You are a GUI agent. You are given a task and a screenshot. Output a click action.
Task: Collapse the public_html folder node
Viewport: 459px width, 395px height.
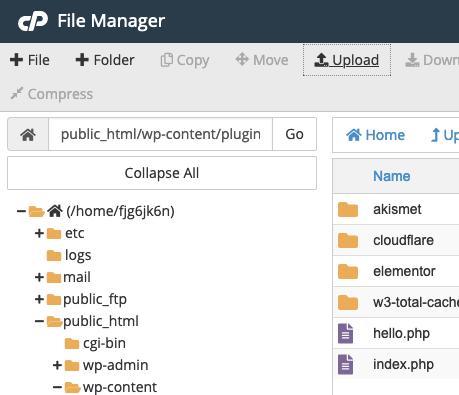pyautogui.click(x=39, y=321)
